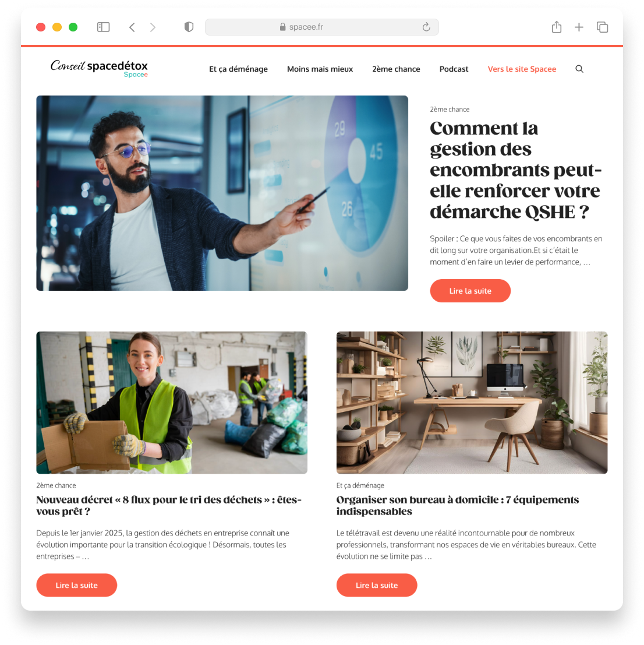Viewport: 644px width, 645px height.
Task: Open the Share sheet icon
Action: pyautogui.click(x=557, y=27)
